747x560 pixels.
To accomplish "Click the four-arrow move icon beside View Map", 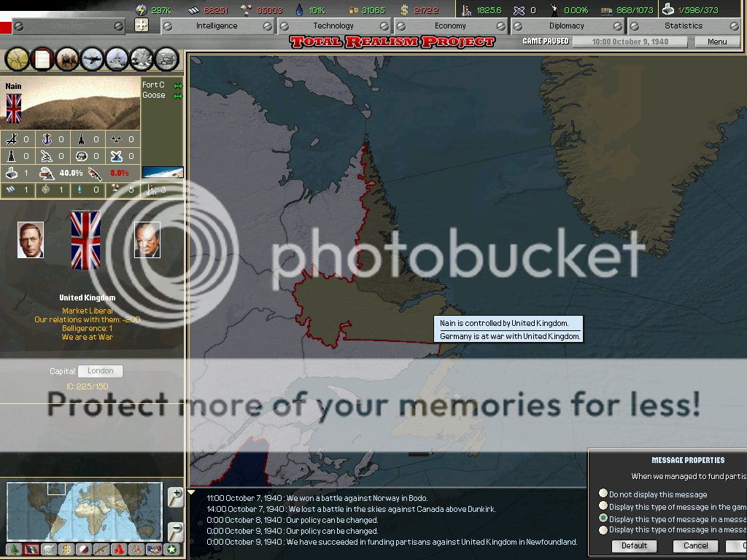I will [x=142, y=26].
